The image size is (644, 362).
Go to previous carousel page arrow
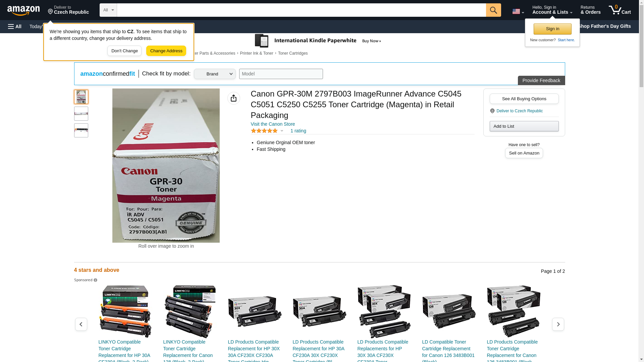[81, 324]
